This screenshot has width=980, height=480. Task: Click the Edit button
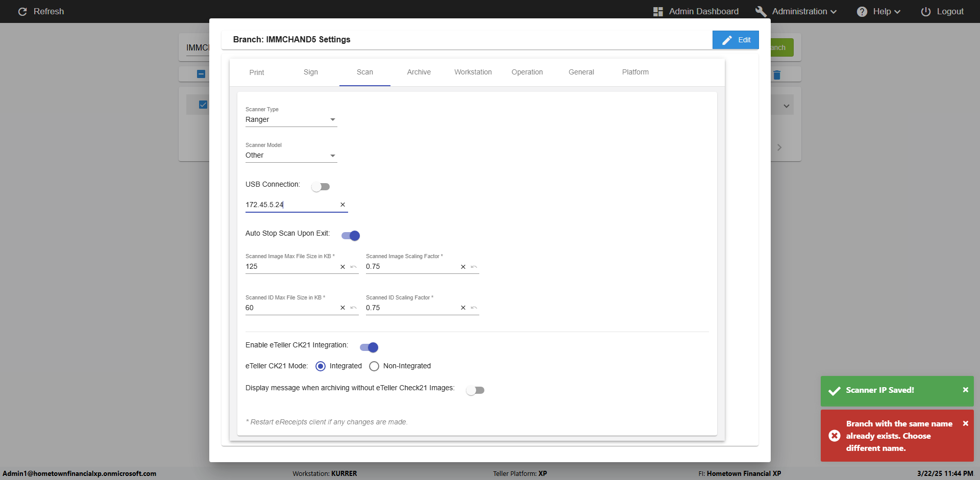pos(736,40)
